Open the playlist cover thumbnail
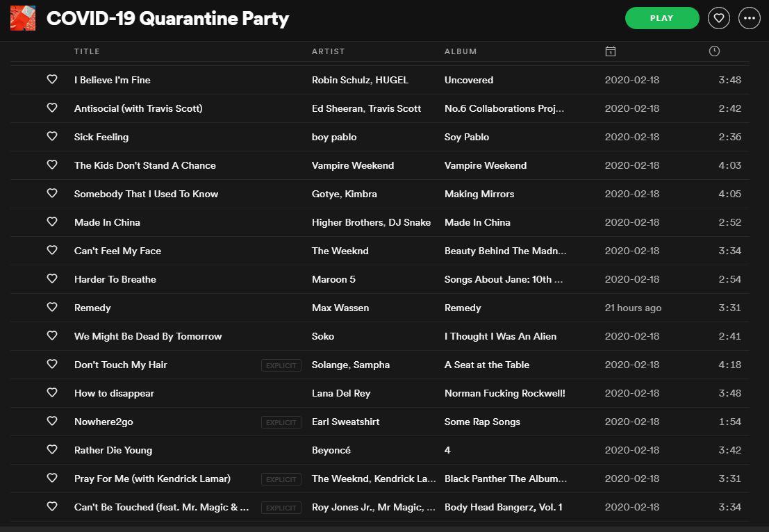The width and height of the screenshot is (769, 532). 22,18
